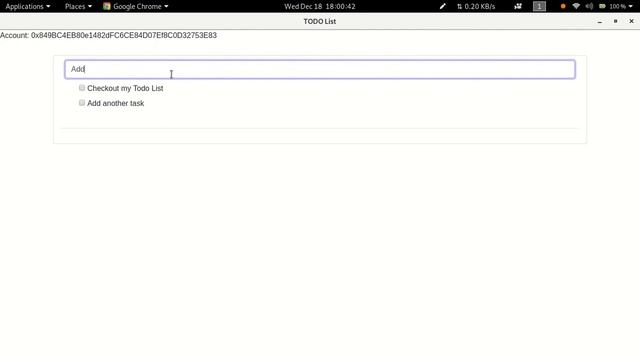This screenshot has height=360, width=640.
Task: Check the 'Checkout my Todo List' checkbox
Action: click(x=82, y=88)
